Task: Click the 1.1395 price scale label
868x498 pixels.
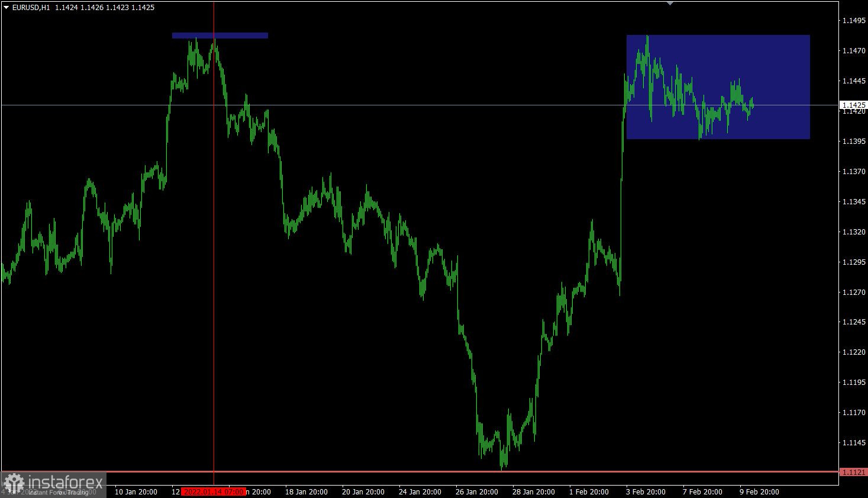Action: point(854,141)
